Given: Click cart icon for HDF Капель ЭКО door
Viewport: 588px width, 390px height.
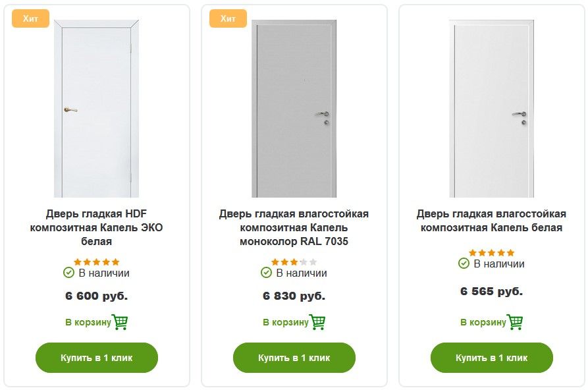Looking at the screenshot, I should pos(120,322).
